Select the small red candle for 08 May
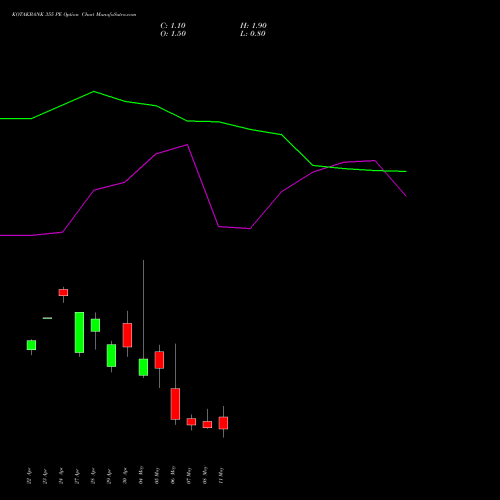Image resolution: width=500 pixels, height=500 pixels. pyautogui.click(x=207, y=424)
